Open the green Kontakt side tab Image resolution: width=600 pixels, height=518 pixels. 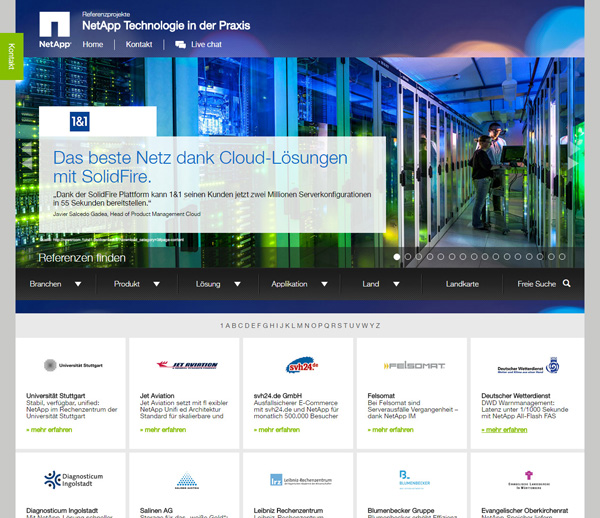pyautogui.click(x=11, y=56)
